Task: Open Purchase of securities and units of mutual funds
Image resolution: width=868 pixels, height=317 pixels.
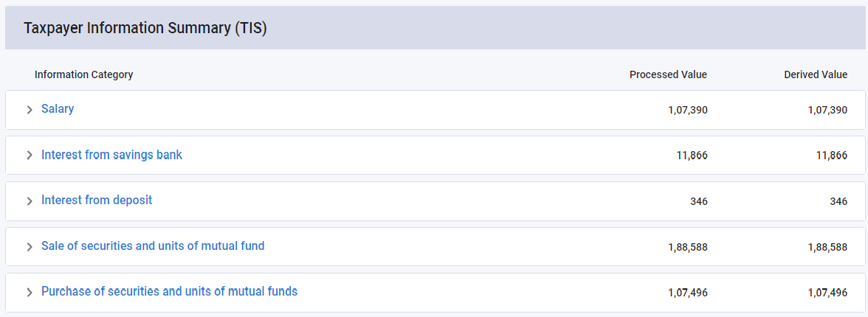Action: 169,292
